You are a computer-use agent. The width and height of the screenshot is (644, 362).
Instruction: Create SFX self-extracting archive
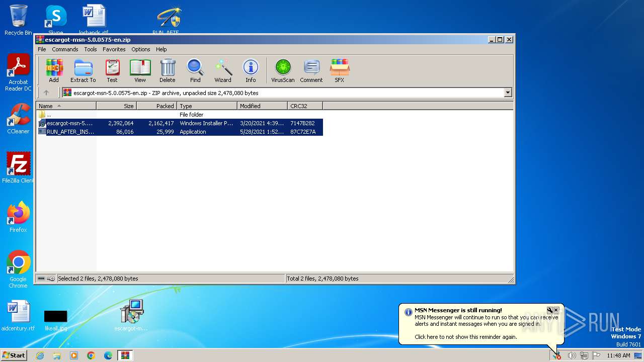(340, 70)
